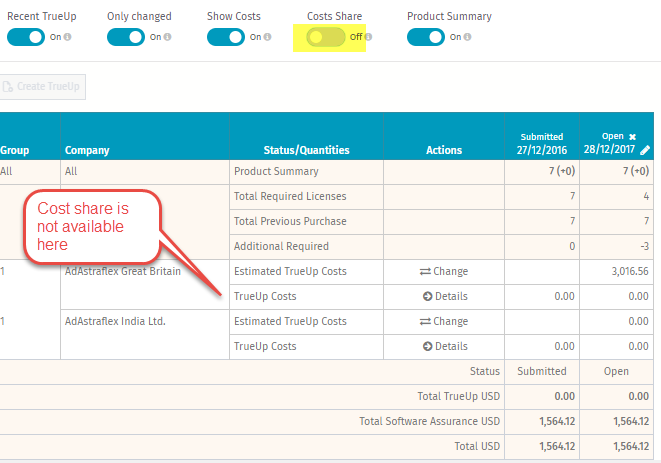Click the Create TrueUp button
This screenshot has height=463, width=661.
pyautogui.click(x=42, y=87)
